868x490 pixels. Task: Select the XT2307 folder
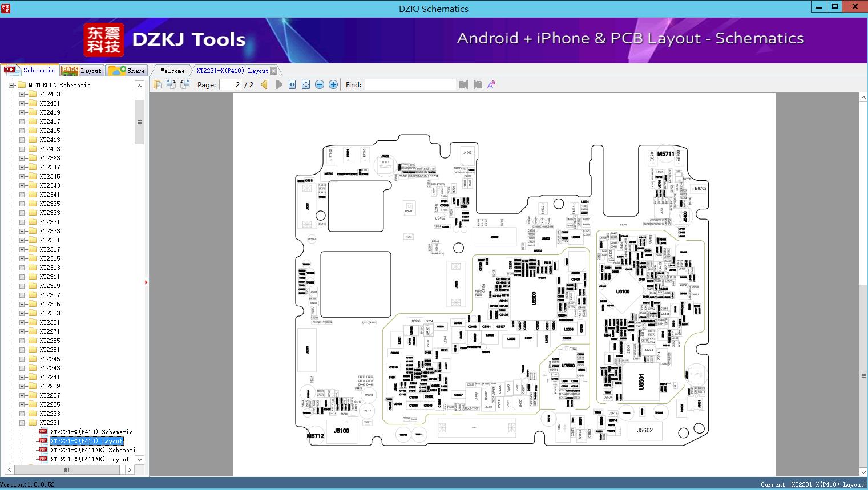point(50,295)
